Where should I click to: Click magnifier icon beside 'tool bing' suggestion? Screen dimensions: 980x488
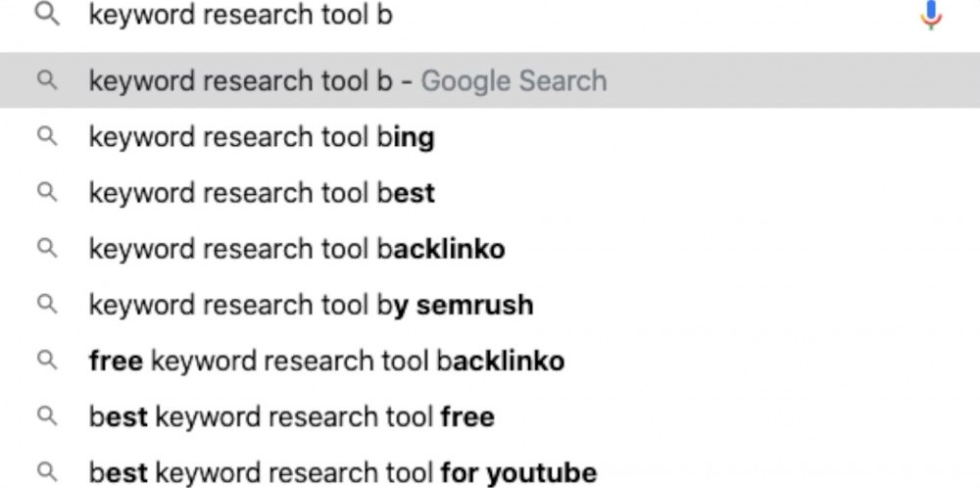pos(47,136)
